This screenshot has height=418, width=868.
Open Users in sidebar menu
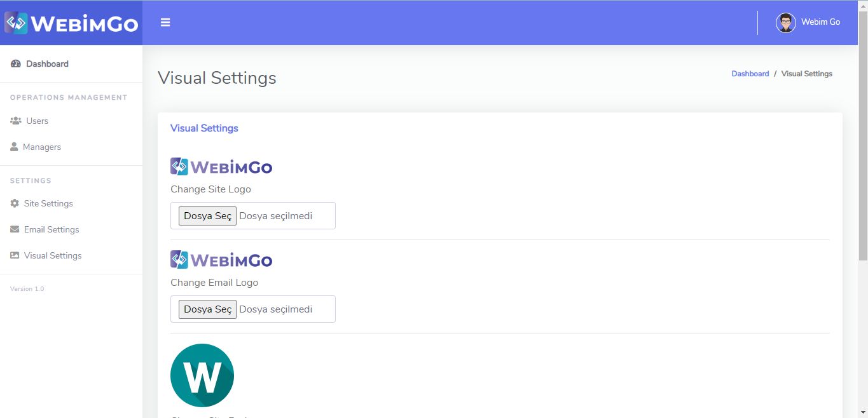click(x=37, y=121)
